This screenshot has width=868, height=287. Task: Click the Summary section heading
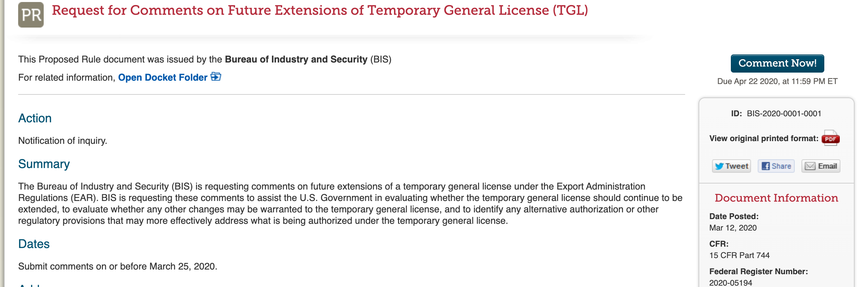tap(44, 164)
